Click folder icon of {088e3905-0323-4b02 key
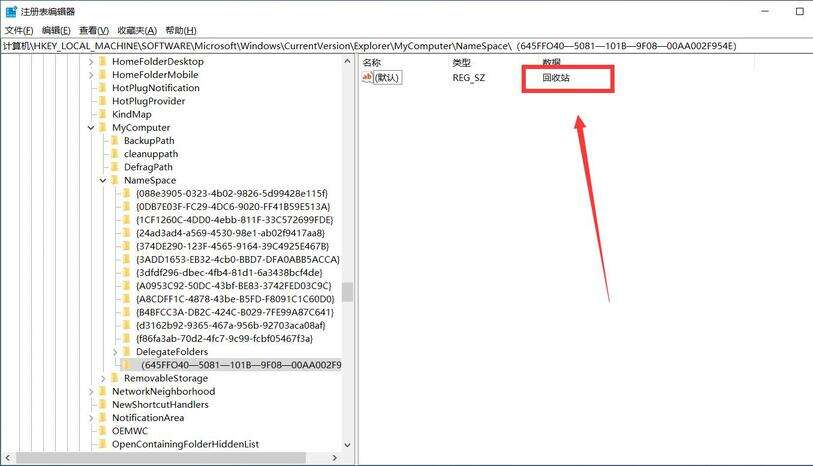Screen dimensions: 813x466 pos(127,193)
